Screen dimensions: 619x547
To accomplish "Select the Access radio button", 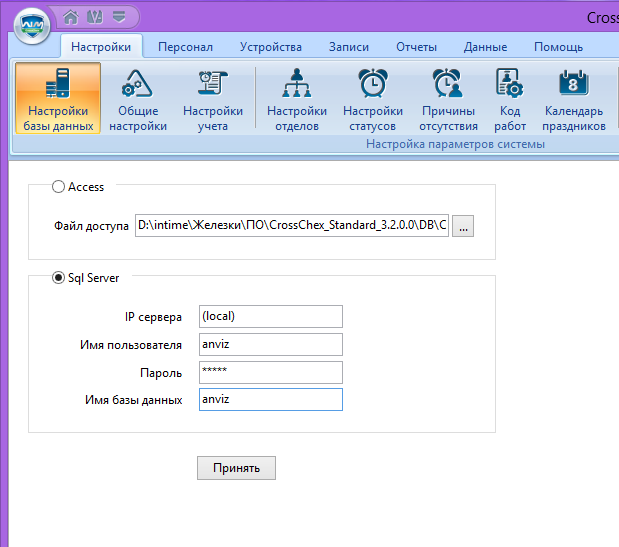I will click(x=58, y=187).
